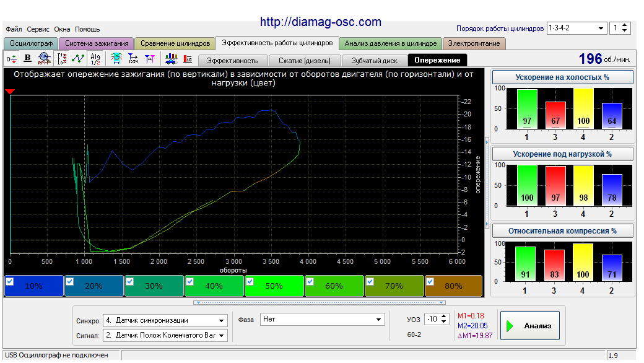Image resolution: width=644 pixels, height=363 pixels.
Task: Uncheck the 80% load checkbox
Action: pos(430,282)
